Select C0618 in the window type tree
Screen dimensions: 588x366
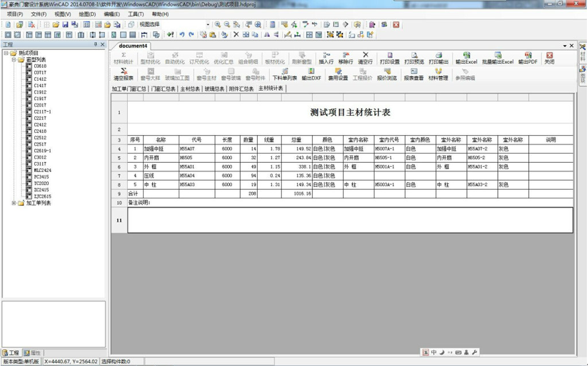[x=40, y=66]
